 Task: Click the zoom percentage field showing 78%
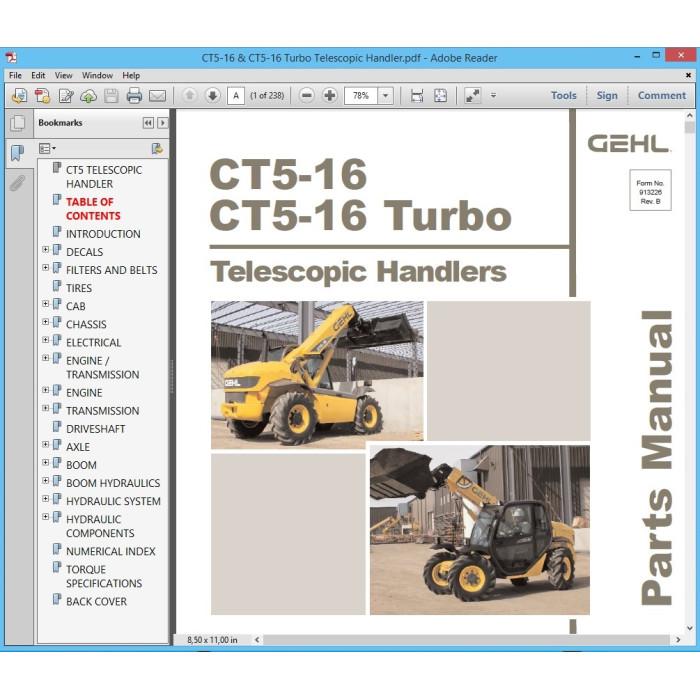361,96
